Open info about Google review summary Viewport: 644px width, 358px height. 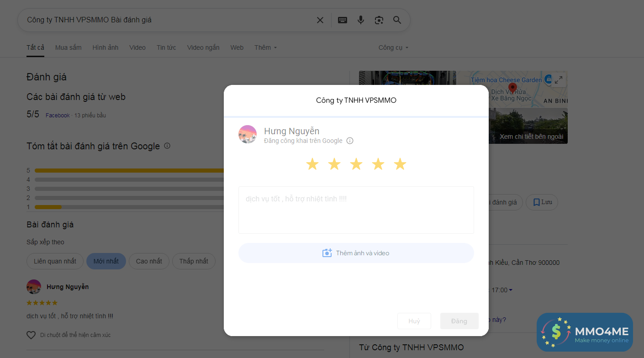tap(167, 146)
